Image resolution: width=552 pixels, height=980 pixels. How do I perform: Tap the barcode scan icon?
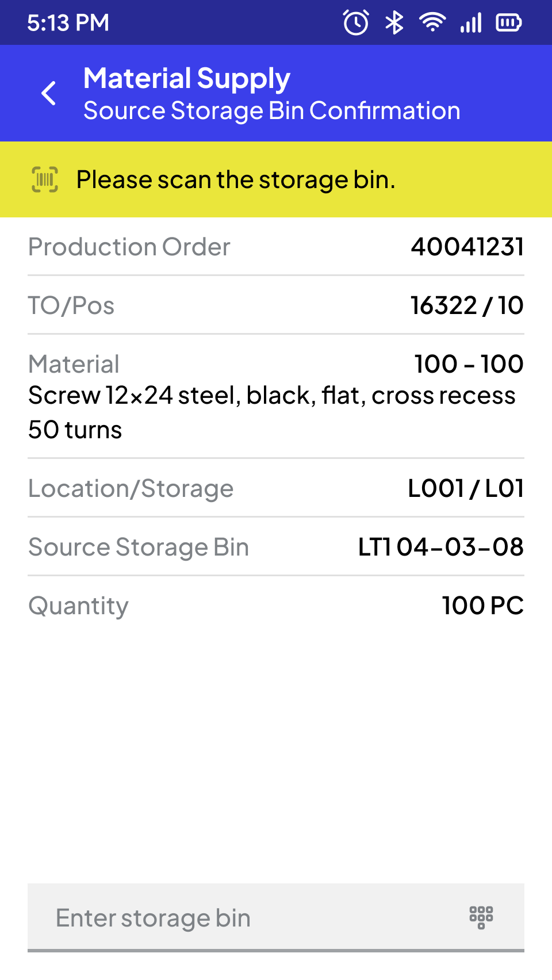(x=45, y=179)
